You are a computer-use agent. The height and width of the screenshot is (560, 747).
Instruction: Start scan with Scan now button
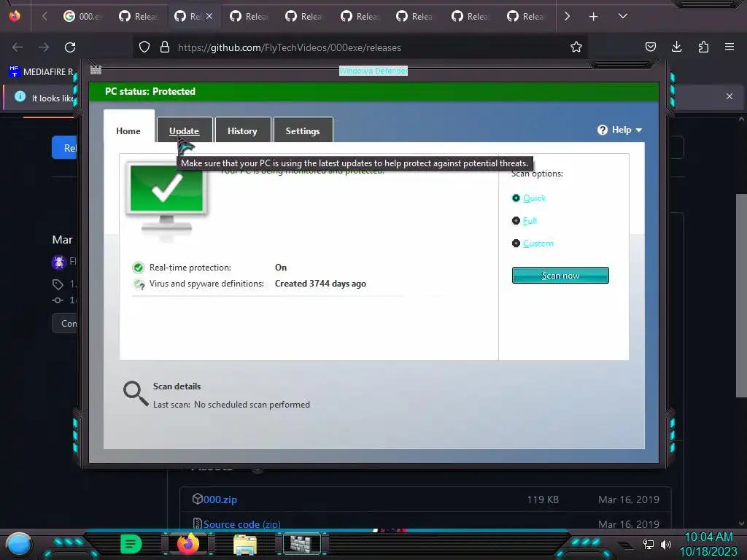[x=560, y=275]
